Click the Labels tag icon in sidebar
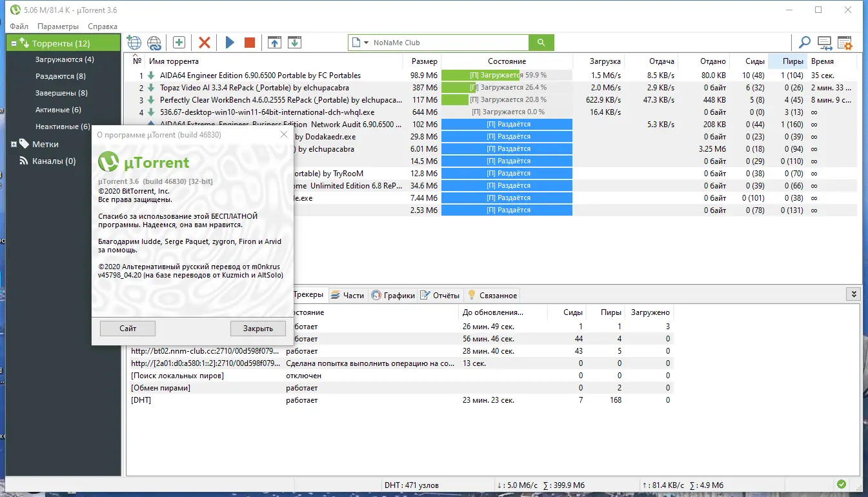Image resolution: width=868 pixels, height=497 pixels. (24, 144)
